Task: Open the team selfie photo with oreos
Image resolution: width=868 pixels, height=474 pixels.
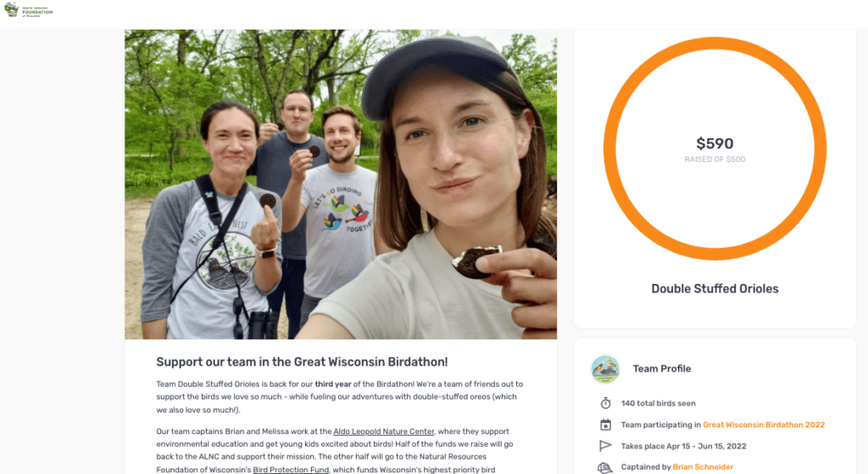Action: pyautogui.click(x=341, y=184)
